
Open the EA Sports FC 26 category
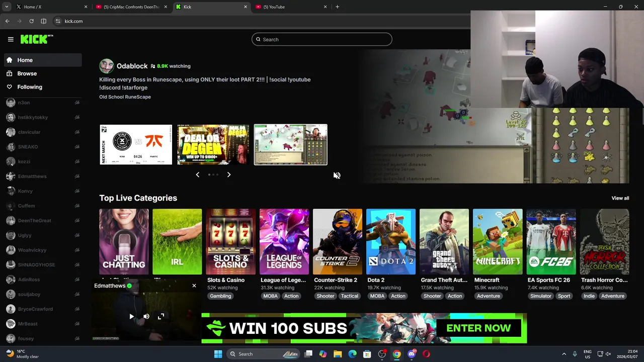point(551,242)
